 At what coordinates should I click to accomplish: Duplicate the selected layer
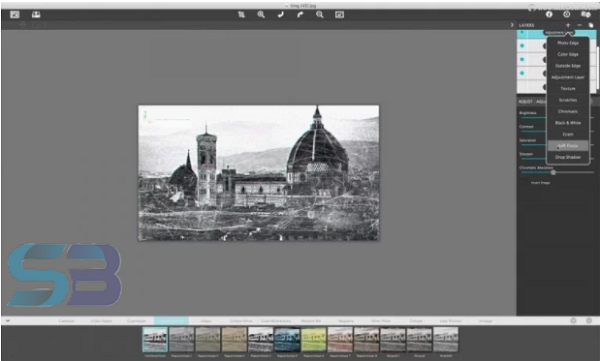point(591,25)
